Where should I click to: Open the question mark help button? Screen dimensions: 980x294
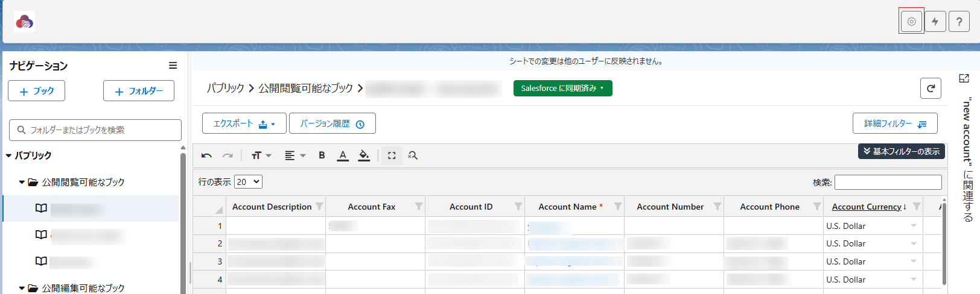(x=959, y=22)
